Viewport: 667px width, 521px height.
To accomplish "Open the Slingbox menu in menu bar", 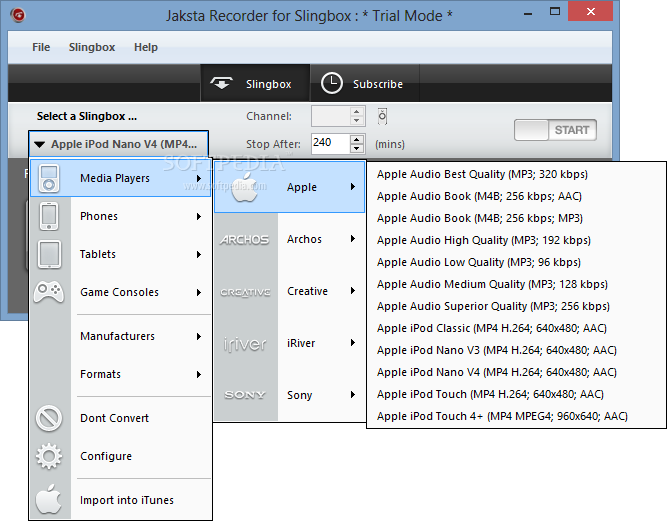I will [x=92, y=47].
